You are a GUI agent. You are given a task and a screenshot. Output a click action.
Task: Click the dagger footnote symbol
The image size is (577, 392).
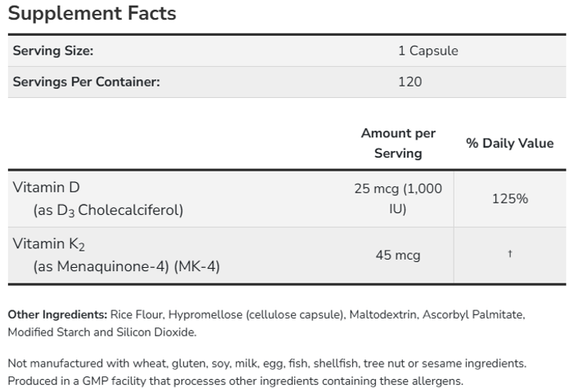tap(510, 253)
